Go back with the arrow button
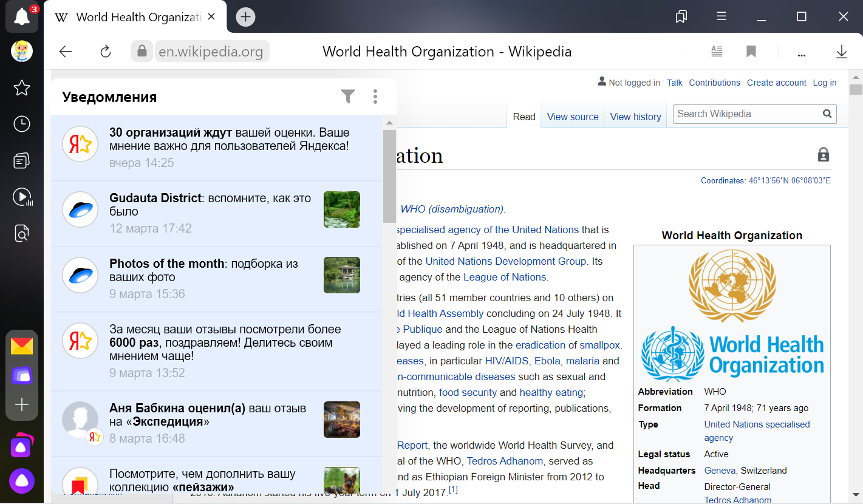The image size is (863, 504). [x=66, y=52]
